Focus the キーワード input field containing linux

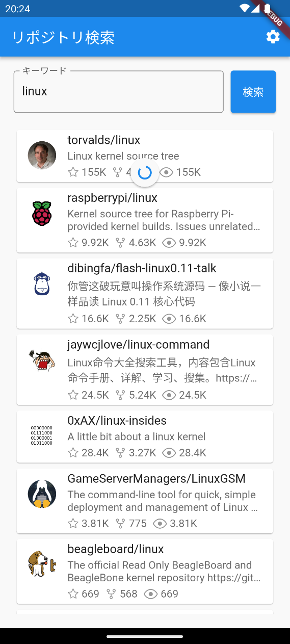[x=119, y=92]
